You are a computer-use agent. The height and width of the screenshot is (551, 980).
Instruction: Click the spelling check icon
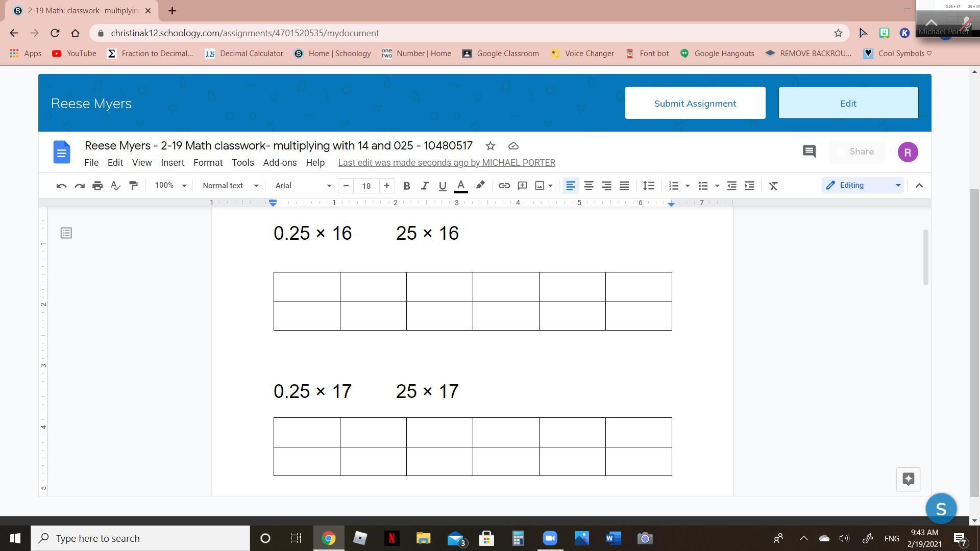115,186
